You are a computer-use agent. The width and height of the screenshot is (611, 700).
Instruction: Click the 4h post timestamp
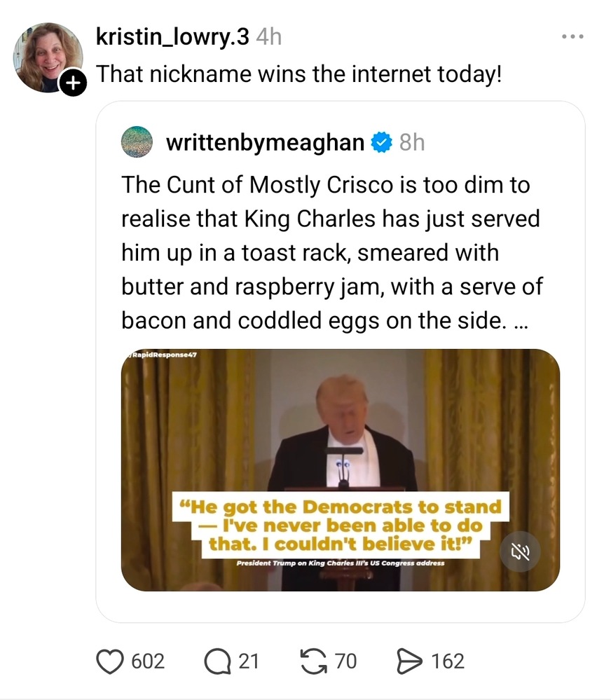pos(269,36)
